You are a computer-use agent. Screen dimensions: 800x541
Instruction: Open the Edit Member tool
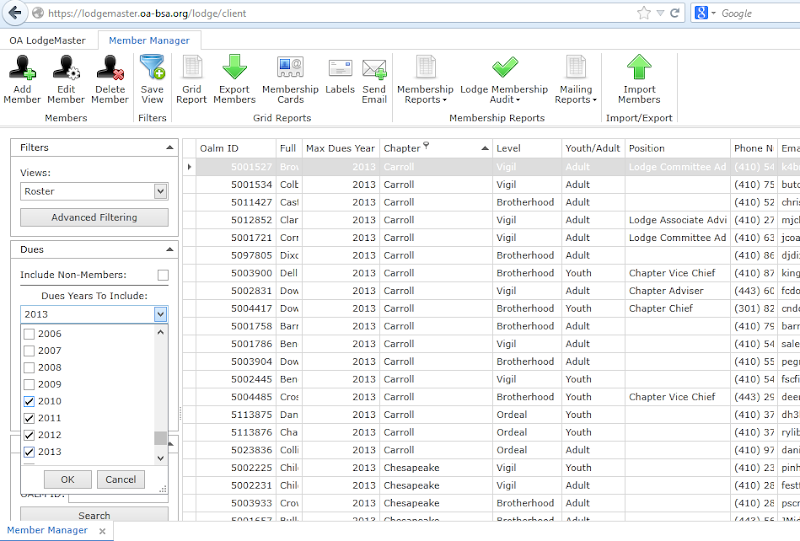point(66,69)
